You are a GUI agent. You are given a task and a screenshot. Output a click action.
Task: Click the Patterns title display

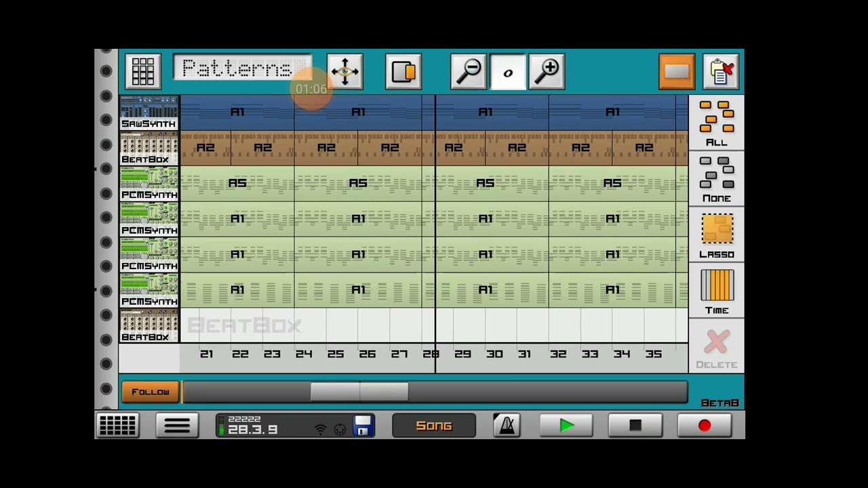coord(242,69)
